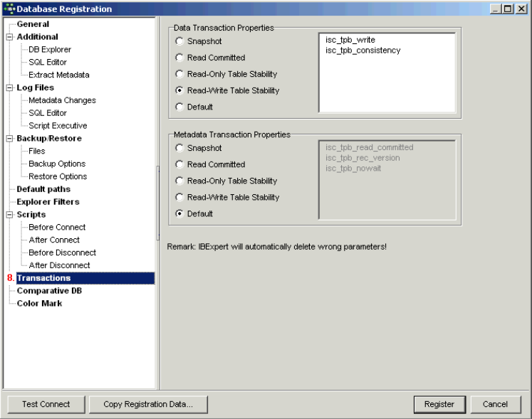
Task: Open the General settings page
Action: (x=33, y=24)
